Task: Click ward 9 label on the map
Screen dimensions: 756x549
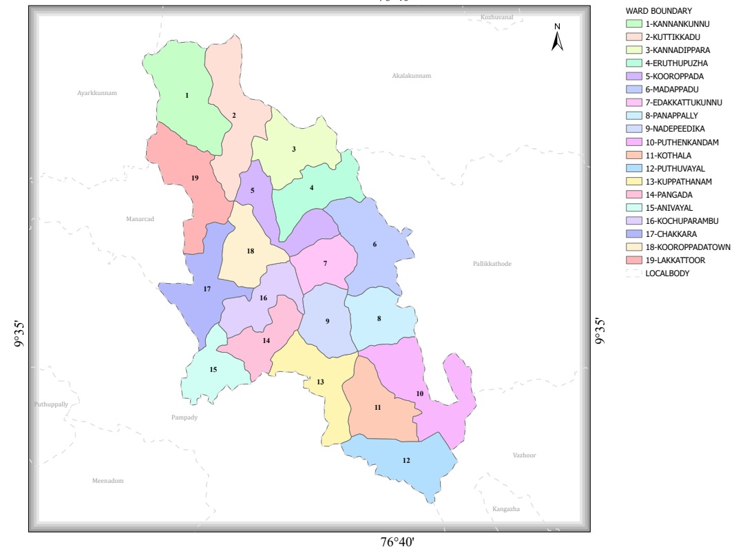Action: 327,321
